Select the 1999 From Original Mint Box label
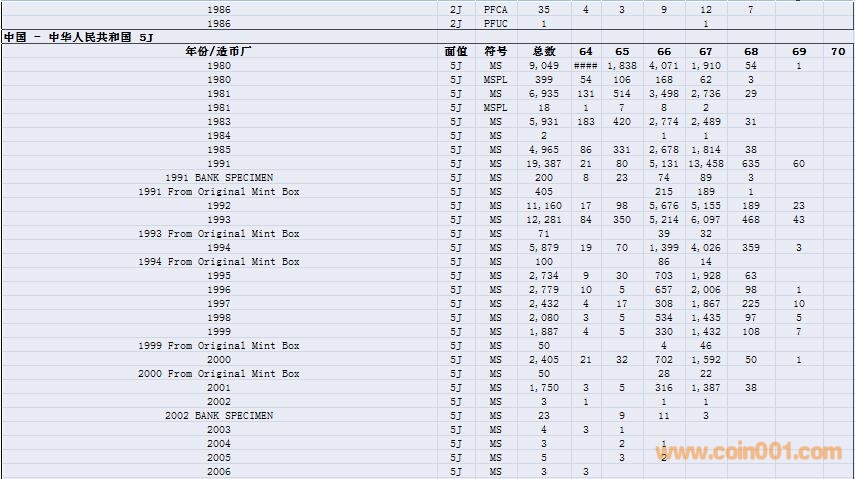This screenshot has height=479, width=855. (x=218, y=345)
